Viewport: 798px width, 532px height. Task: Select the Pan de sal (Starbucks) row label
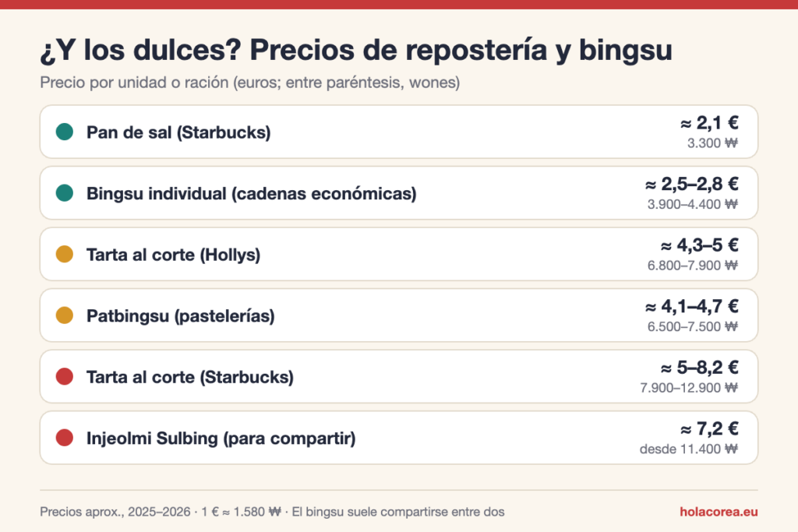178,132
